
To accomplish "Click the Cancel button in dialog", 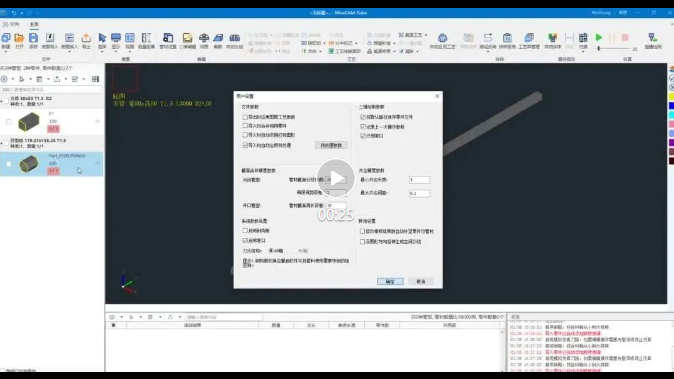I will click(x=421, y=281).
